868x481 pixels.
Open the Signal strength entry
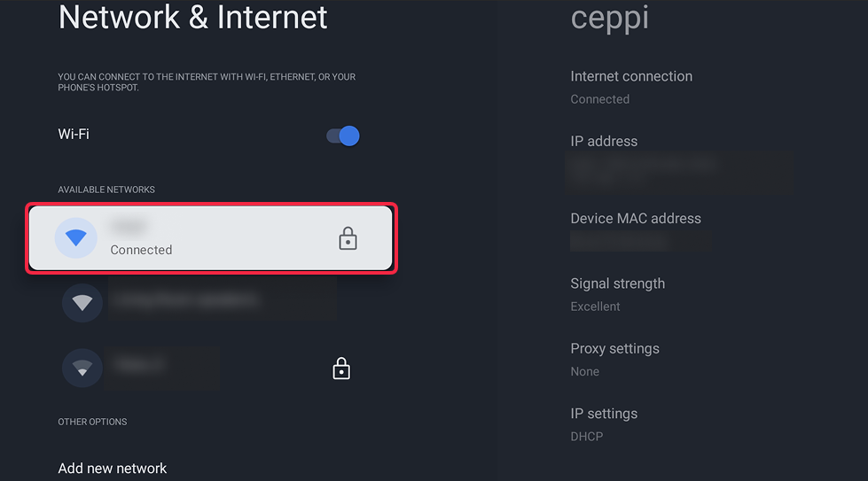617,294
